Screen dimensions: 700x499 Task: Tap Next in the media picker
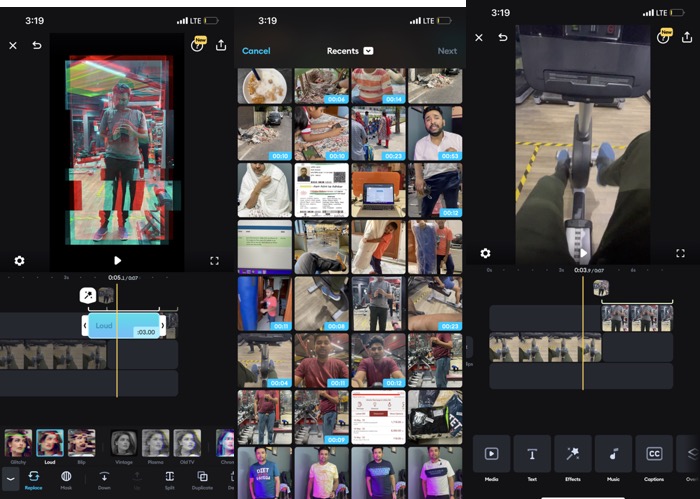tap(447, 51)
